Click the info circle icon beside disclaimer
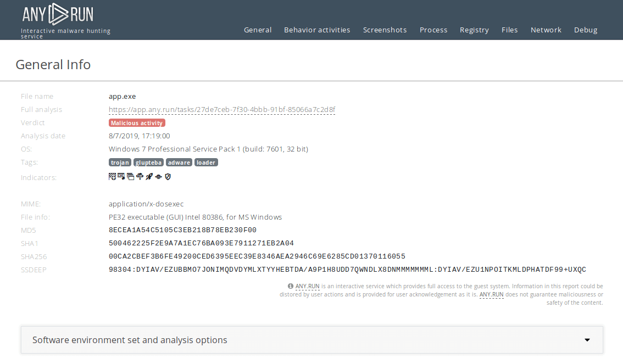The height and width of the screenshot is (364, 623). point(291,286)
